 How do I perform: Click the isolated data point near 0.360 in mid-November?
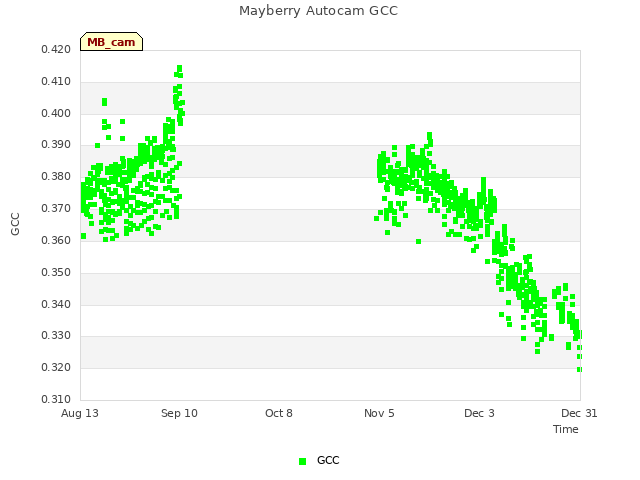coord(418,242)
